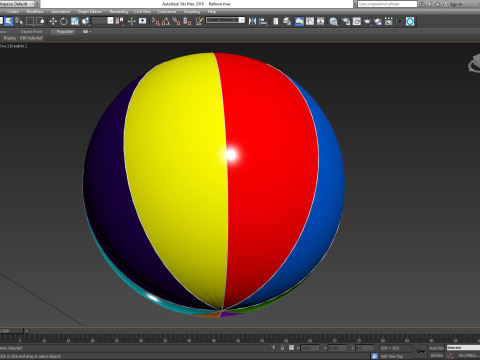Toggle Angle Snap button
The width and height of the screenshot is (480, 360).
(166, 21)
